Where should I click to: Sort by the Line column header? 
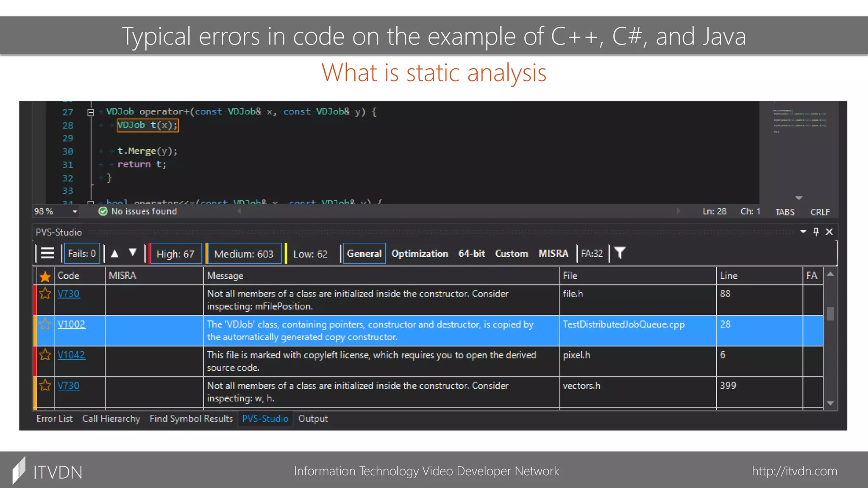click(x=759, y=275)
